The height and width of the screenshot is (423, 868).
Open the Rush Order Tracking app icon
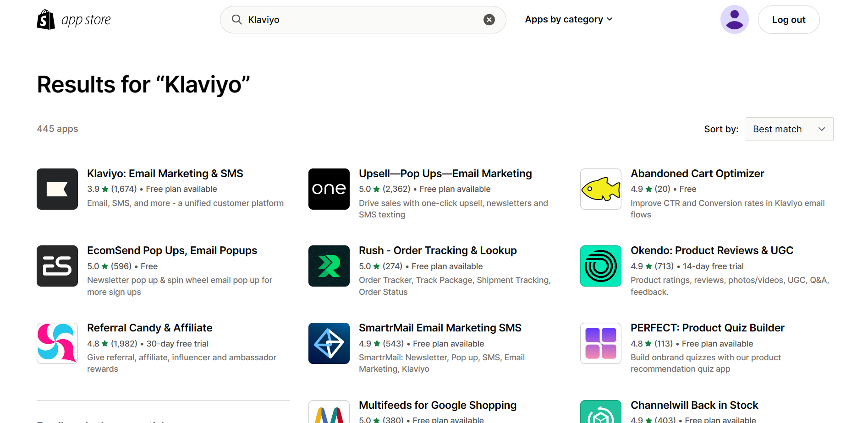(x=329, y=266)
